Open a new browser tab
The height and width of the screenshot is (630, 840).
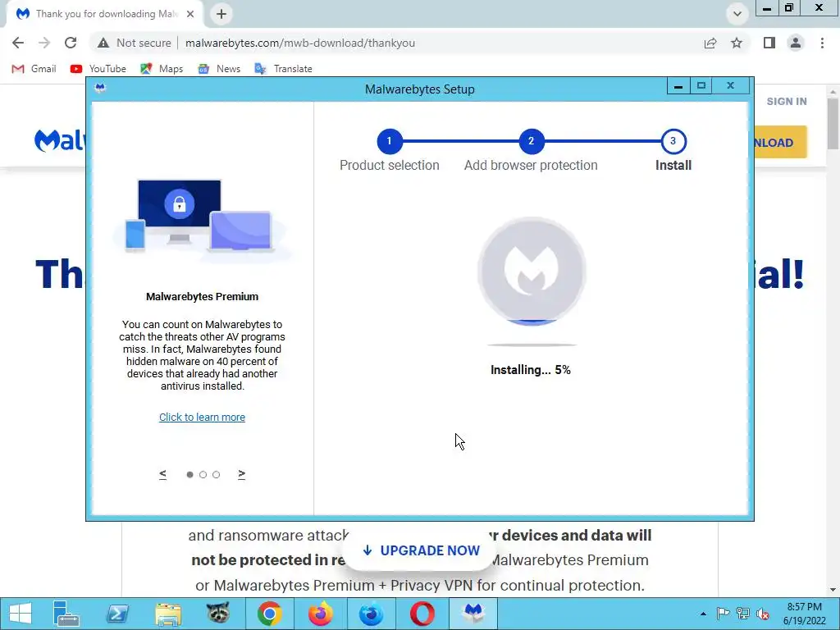[x=221, y=14]
